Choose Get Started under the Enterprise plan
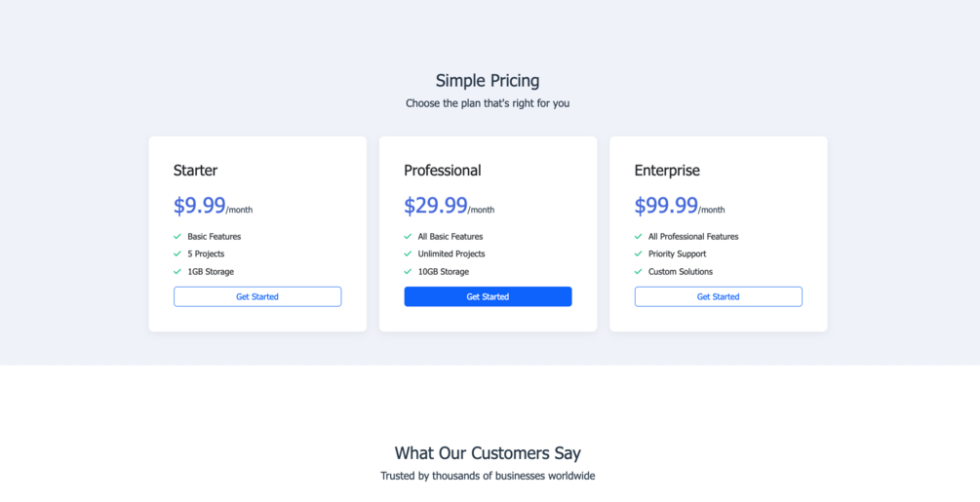Viewport: 980px width, 502px height. point(718,296)
